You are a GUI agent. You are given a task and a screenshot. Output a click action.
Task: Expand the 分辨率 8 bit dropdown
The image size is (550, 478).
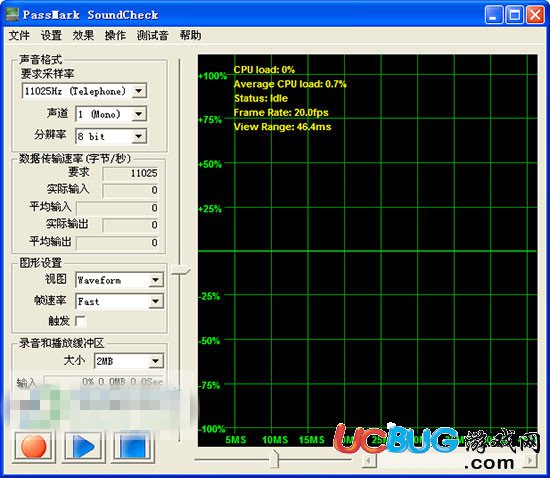(139, 136)
